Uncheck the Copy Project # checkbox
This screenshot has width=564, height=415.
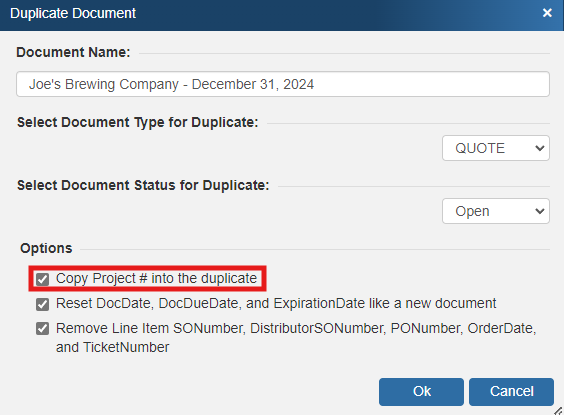click(x=42, y=279)
